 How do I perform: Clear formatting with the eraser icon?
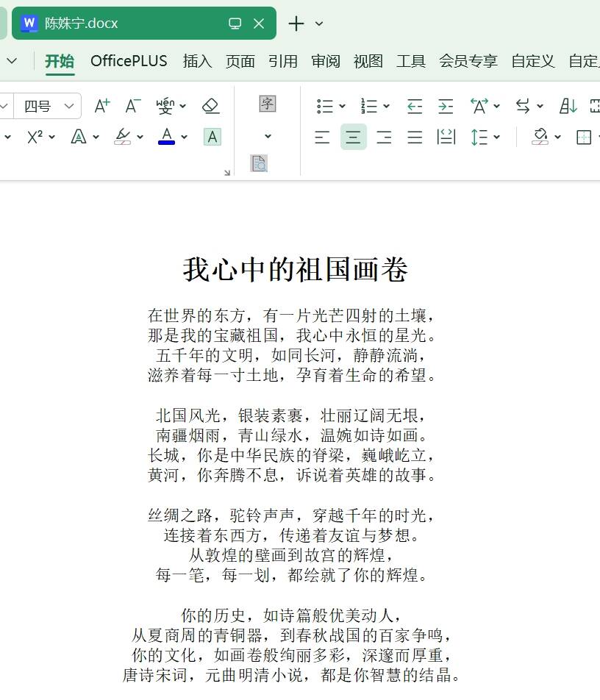211,106
